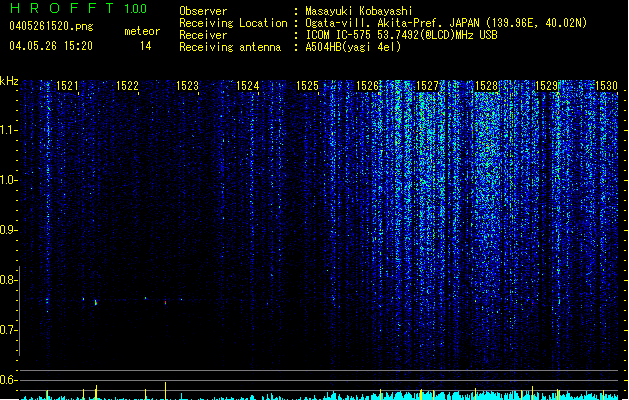The image size is (629, 400).
Task: Click the word "meteor" label
Action: [142, 31]
